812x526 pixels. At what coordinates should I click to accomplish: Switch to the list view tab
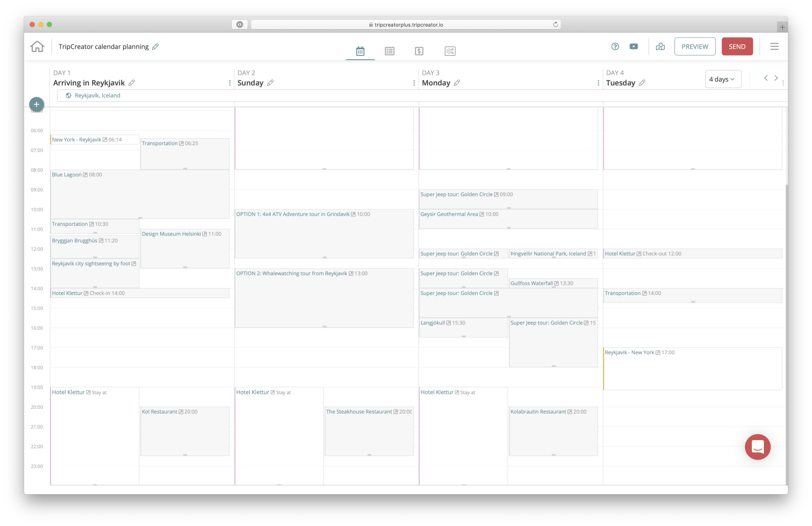[x=390, y=51]
